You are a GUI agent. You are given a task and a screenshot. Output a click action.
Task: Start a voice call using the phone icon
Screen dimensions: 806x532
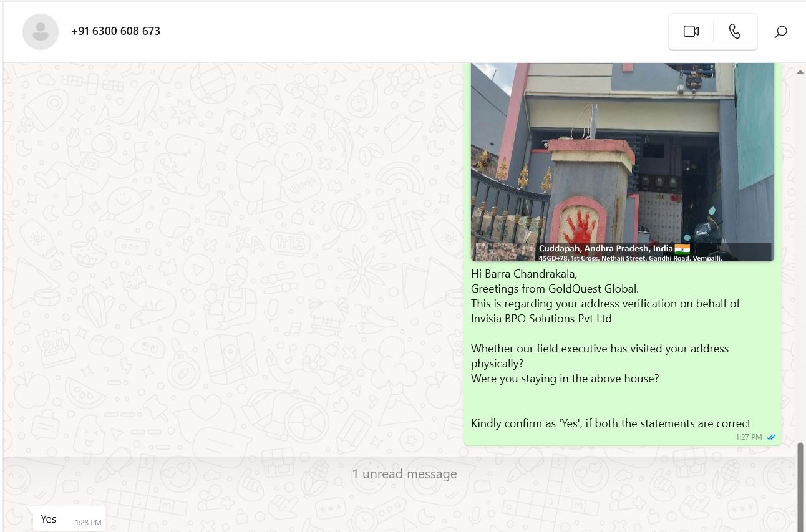735,31
